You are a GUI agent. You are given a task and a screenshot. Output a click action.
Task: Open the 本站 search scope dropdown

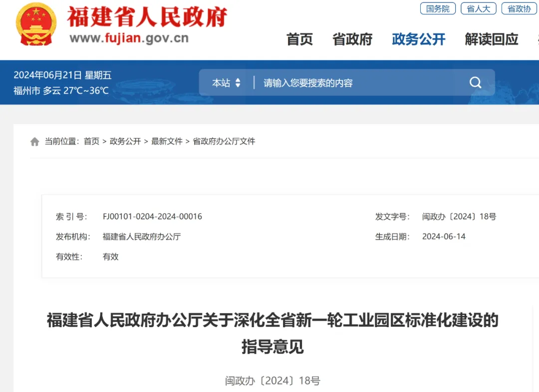click(226, 83)
